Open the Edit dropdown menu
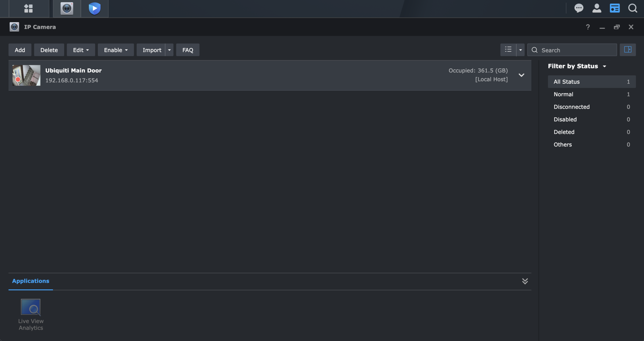 click(x=81, y=50)
